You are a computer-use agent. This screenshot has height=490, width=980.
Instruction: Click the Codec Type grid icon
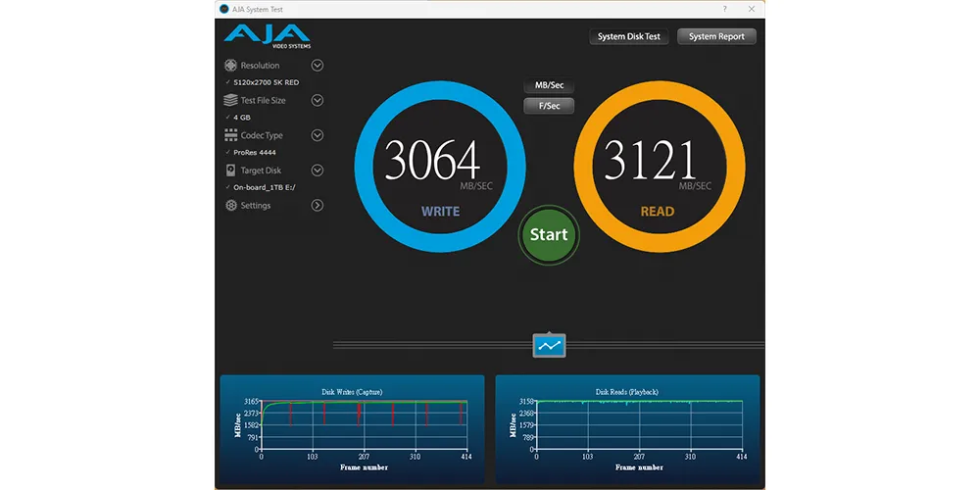coord(231,135)
